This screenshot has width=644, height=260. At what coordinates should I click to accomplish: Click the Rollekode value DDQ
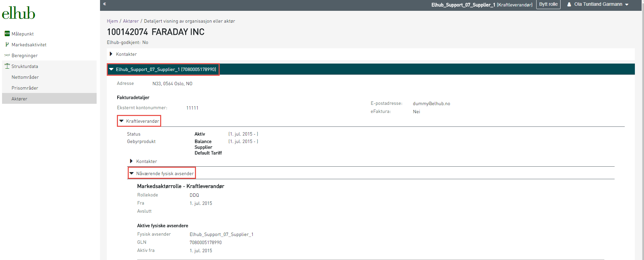tap(194, 195)
